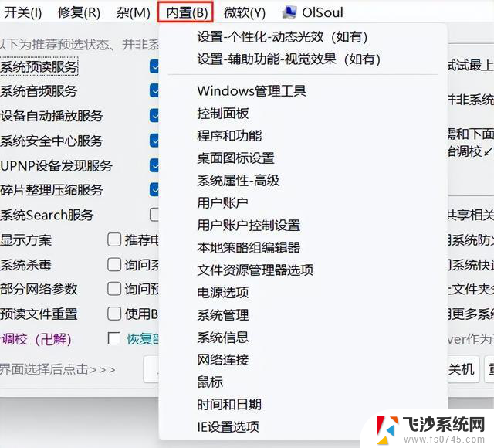This screenshot has width=494, height=448.
Task: Click the 显示方案 label
Action: tap(25, 240)
